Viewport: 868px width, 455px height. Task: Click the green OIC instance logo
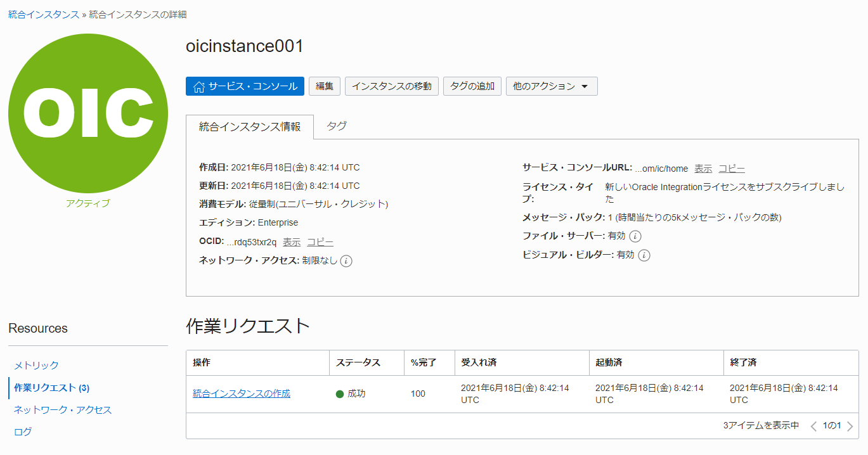[88, 113]
